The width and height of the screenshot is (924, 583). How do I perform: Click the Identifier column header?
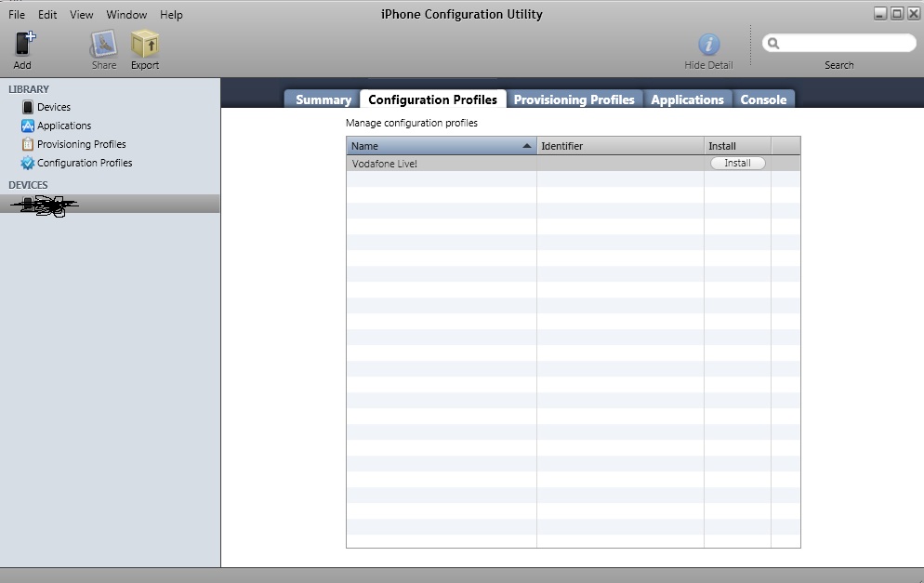tap(619, 146)
